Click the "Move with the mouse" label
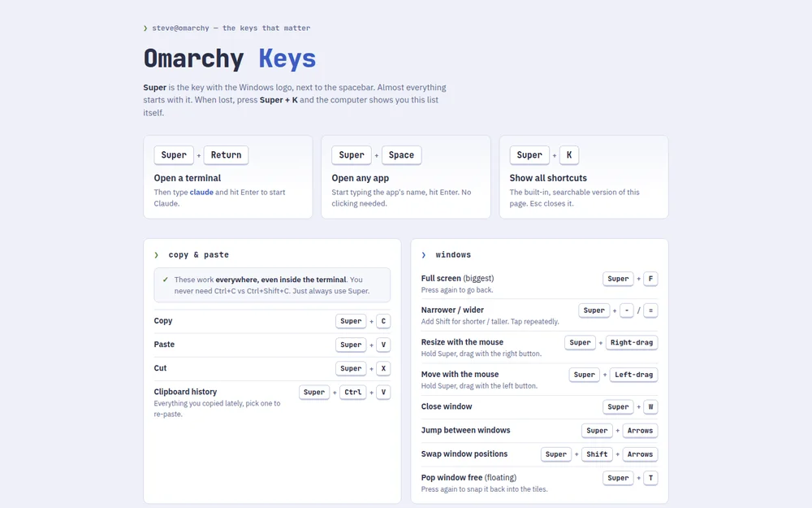The height and width of the screenshot is (508, 812). point(460,374)
